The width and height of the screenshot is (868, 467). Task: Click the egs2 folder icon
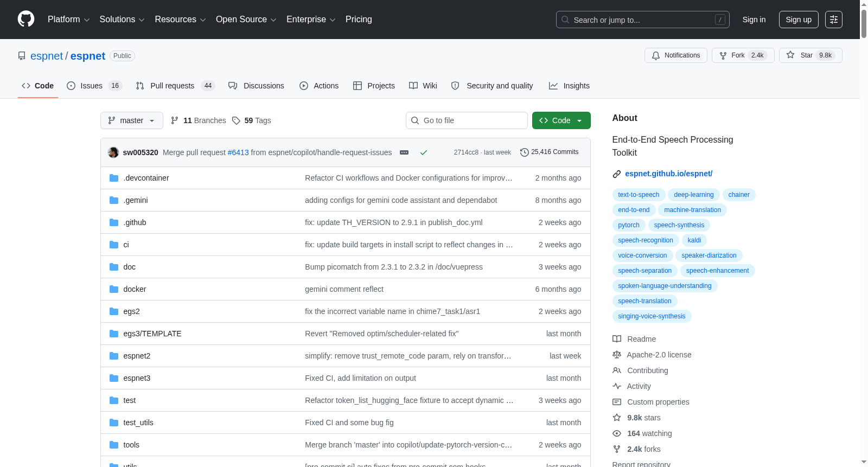(x=114, y=311)
